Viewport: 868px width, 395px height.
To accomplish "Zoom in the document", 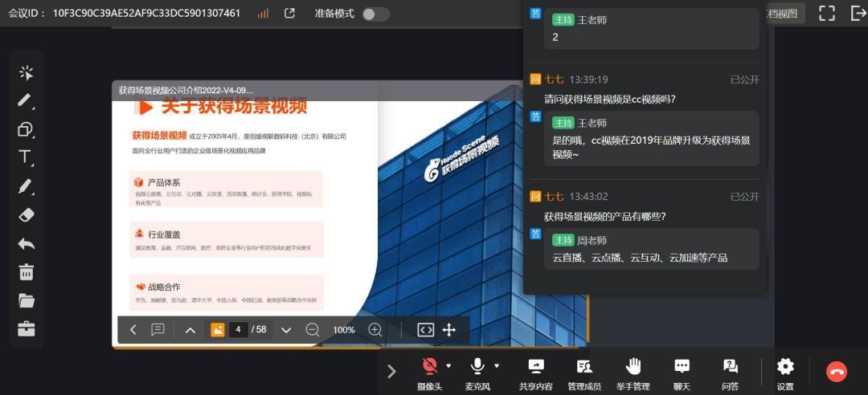I will 375,330.
